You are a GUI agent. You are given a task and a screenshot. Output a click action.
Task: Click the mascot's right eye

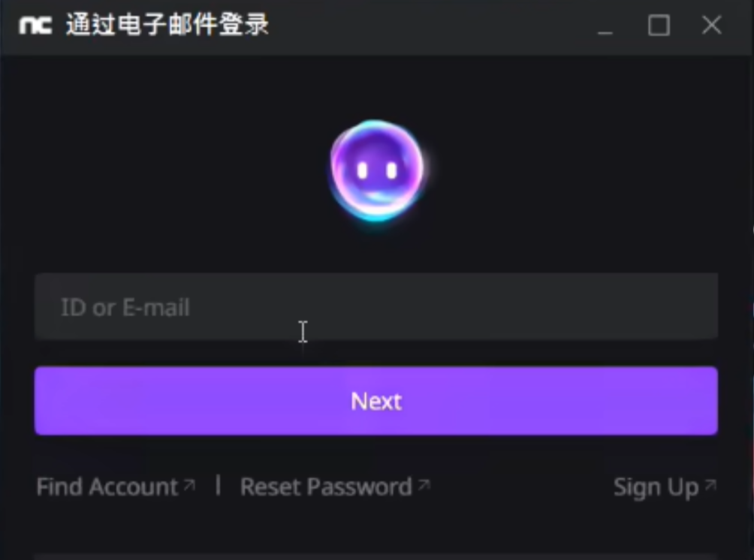[392, 170]
